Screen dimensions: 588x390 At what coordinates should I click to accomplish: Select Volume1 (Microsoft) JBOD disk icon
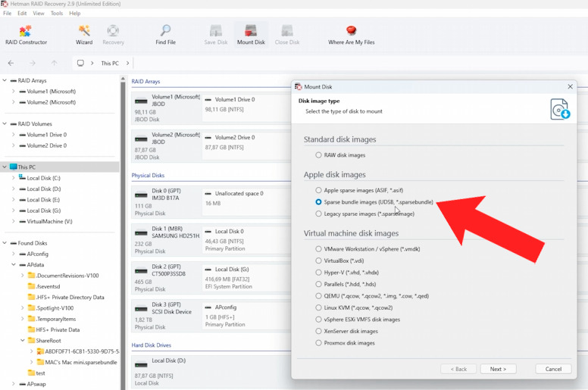(141, 101)
